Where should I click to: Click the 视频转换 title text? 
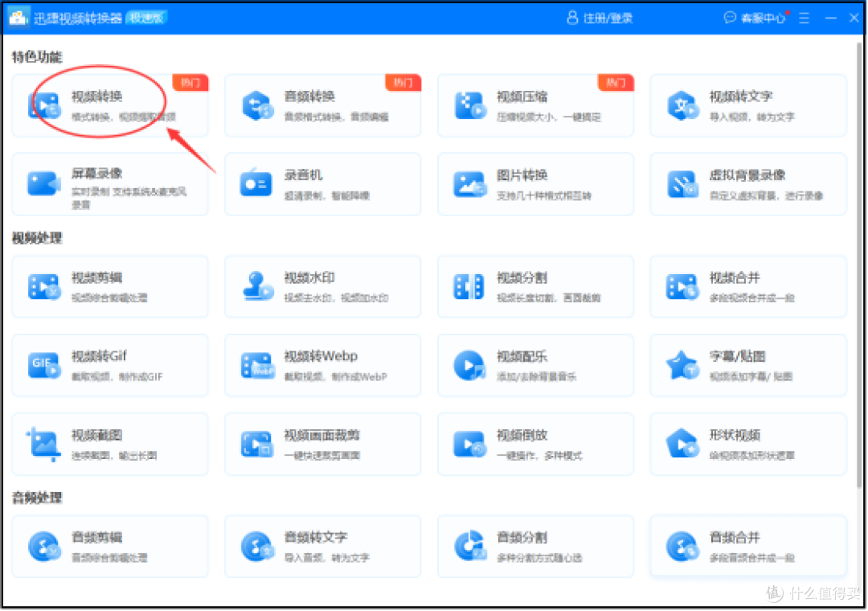(97, 96)
